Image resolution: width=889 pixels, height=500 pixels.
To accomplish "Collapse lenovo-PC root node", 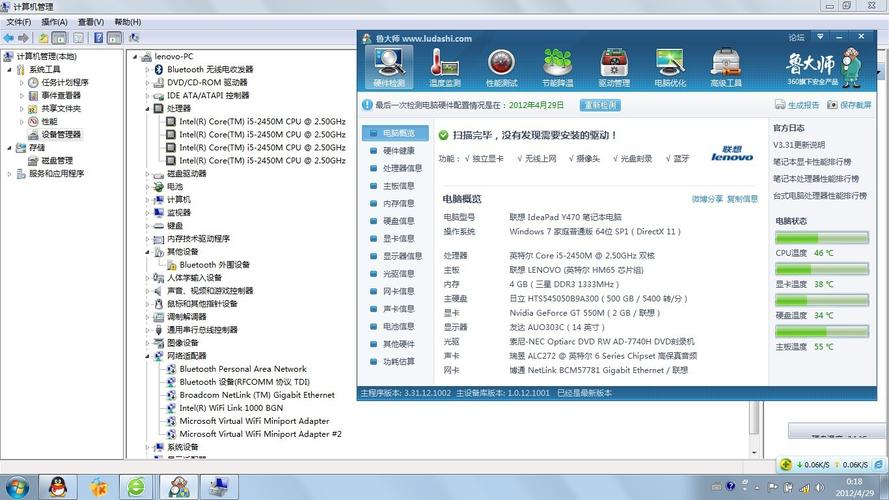I will (x=135, y=56).
